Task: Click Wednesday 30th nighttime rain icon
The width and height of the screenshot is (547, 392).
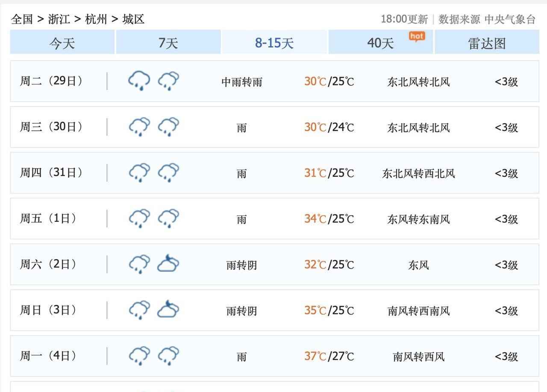Action: (x=168, y=127)
